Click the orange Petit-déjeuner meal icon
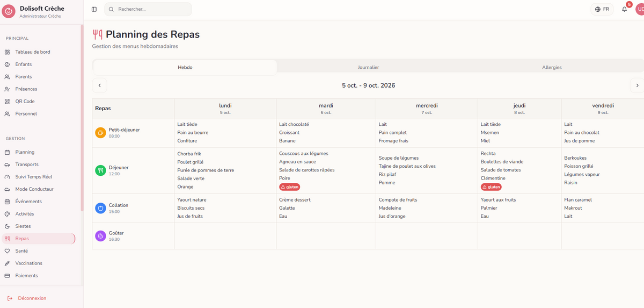This screenshot has width=644, height=308. click(x=100, y=132)
